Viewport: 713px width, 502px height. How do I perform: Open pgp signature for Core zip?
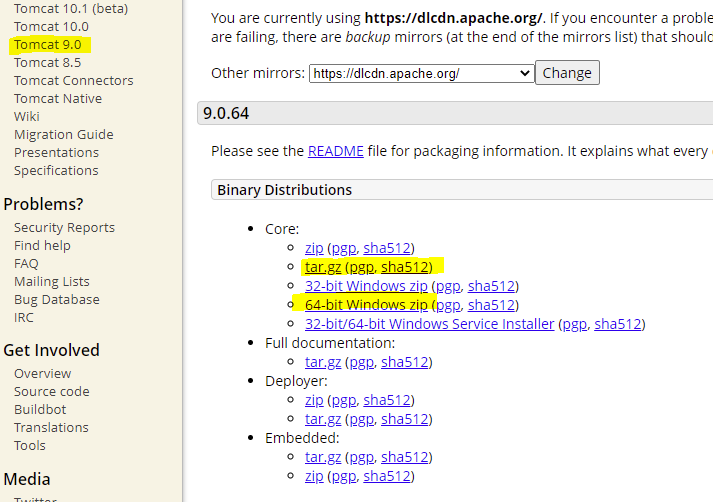click(344, 248)
